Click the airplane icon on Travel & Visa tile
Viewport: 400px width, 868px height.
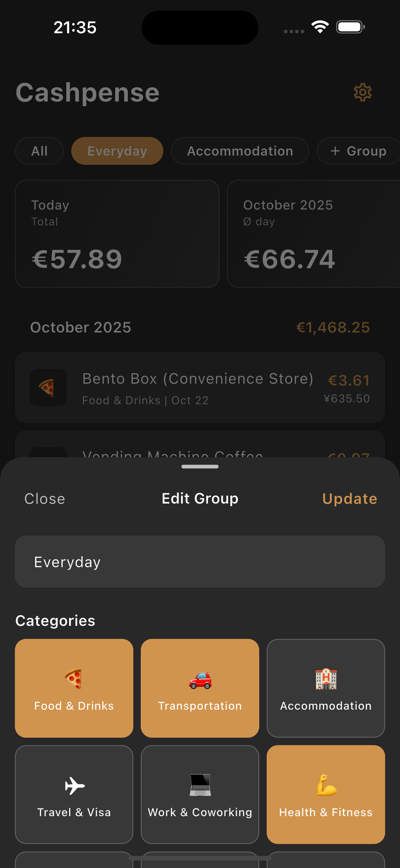pos(74,785)
